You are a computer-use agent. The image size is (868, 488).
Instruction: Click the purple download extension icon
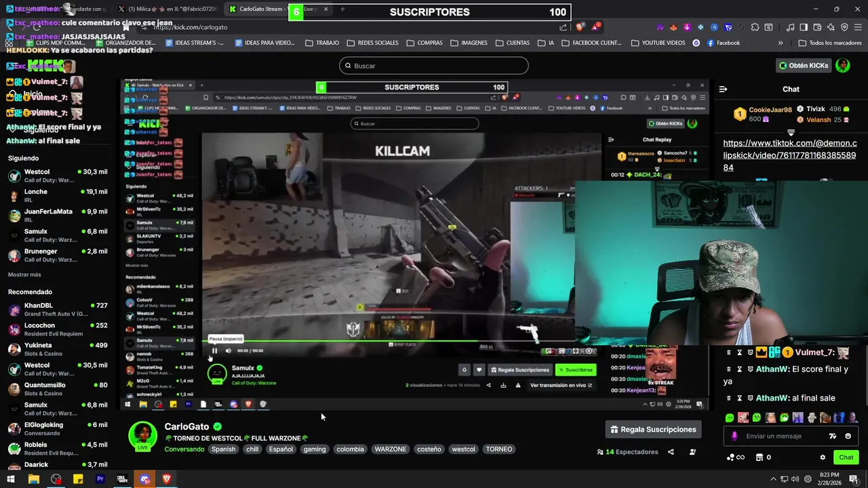click(x=687, y=27)
